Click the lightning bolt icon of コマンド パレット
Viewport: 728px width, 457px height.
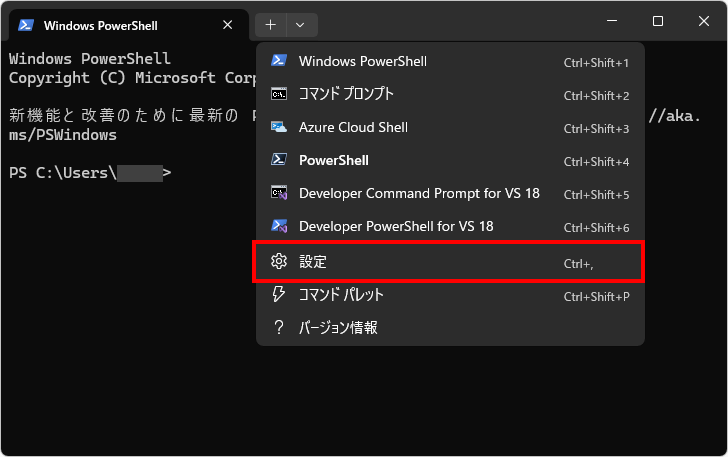[x=279, y=294]
